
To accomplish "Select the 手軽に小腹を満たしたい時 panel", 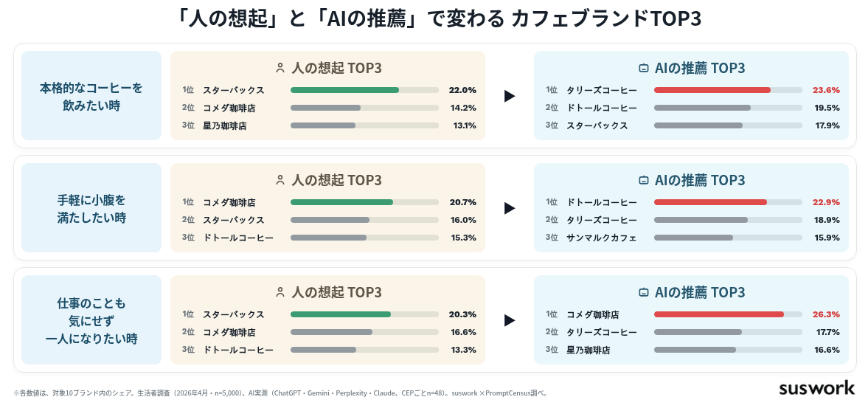I will click(91, 208).
